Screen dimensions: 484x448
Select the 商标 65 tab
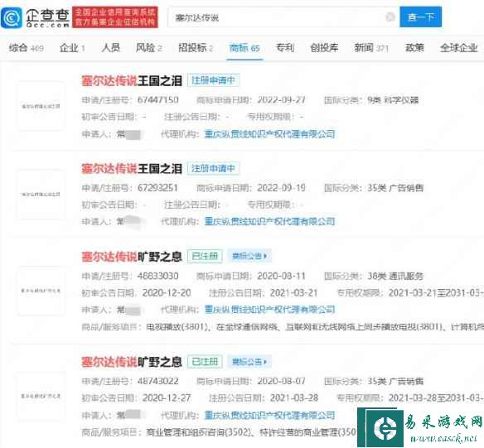click(x=244, y=48)
